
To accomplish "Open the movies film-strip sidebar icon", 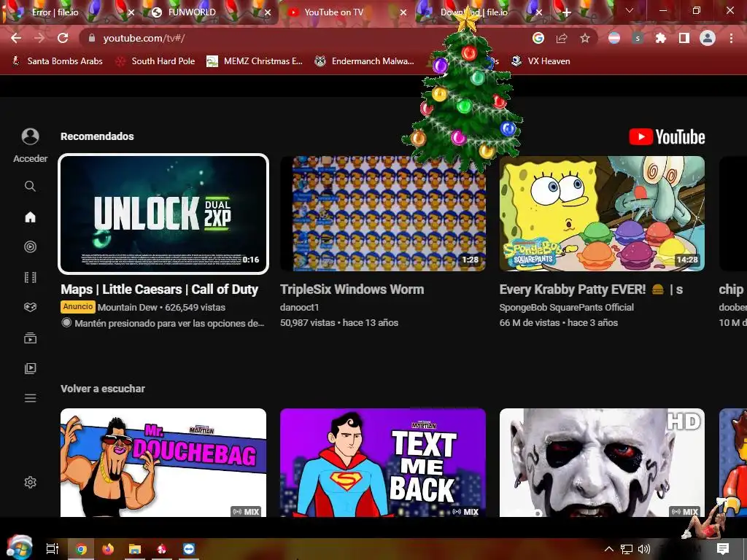I will click(30, 277).
